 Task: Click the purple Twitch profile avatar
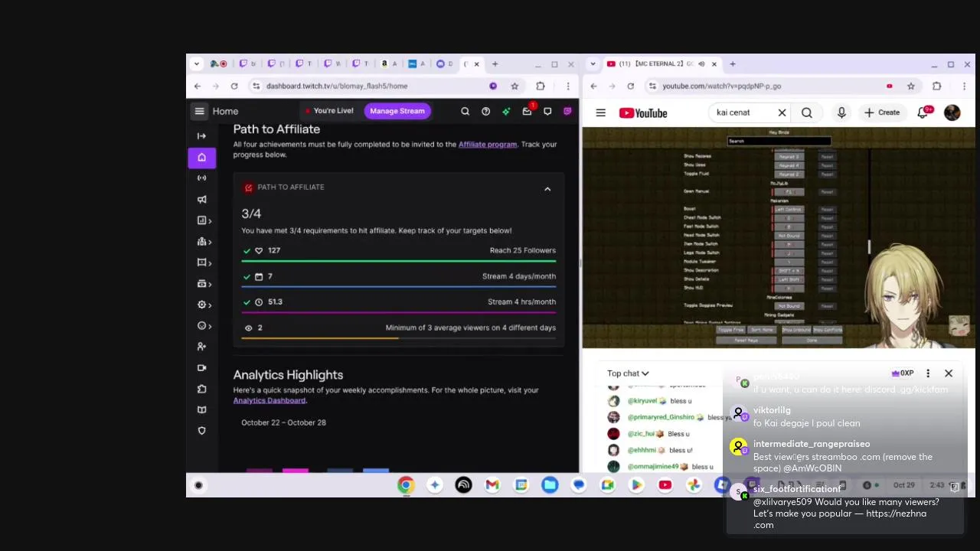tap(567, 112)
